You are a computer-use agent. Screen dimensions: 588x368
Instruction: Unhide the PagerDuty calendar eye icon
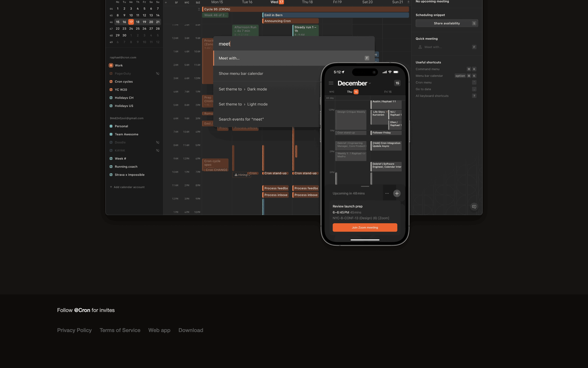pyautogui.click(x=158, y=74)
